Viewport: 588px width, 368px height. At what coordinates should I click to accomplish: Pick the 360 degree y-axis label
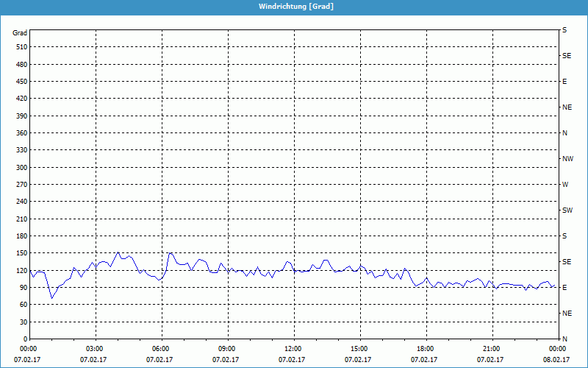tap(21, 133)
